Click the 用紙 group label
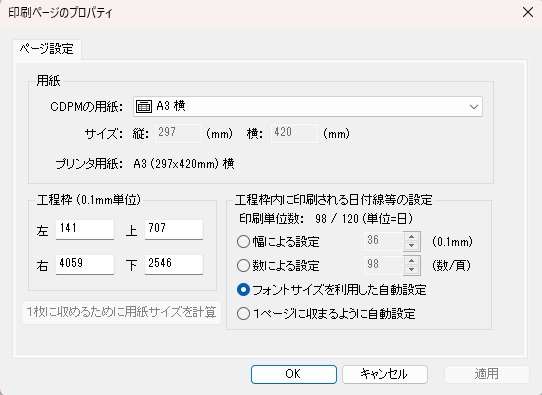 pos(48,81)
